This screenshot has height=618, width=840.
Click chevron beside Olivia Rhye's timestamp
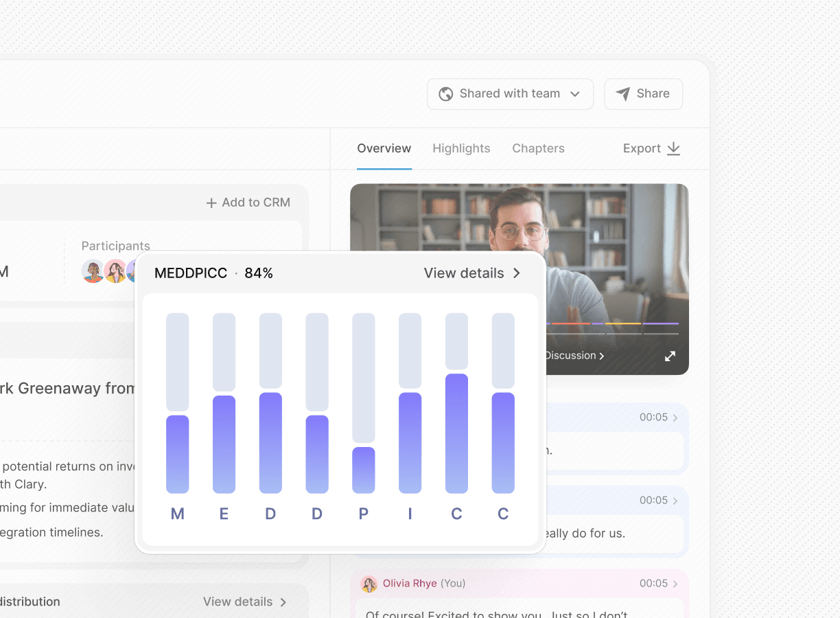pyautogui.click(x=675, y=584)
